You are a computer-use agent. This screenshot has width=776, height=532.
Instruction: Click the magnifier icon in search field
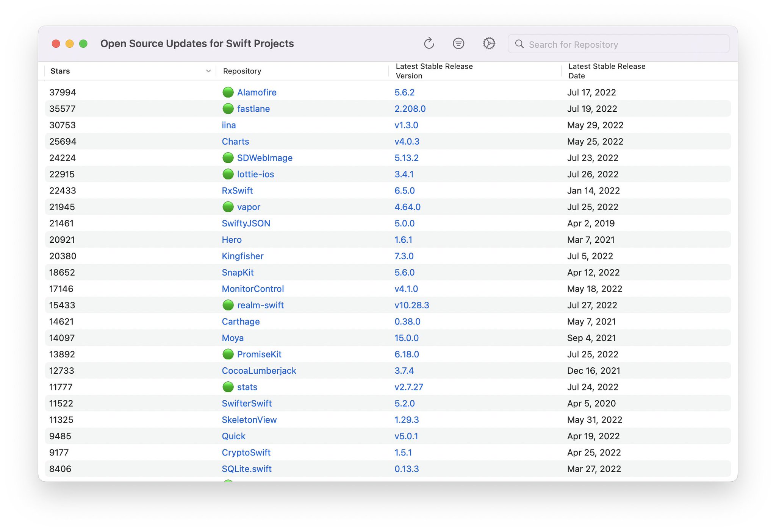[519, 44]
